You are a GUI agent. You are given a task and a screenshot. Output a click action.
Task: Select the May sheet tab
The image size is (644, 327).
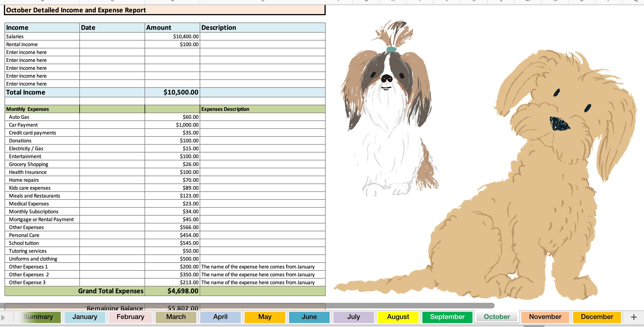pyautogui.click(x=265, y=317)
